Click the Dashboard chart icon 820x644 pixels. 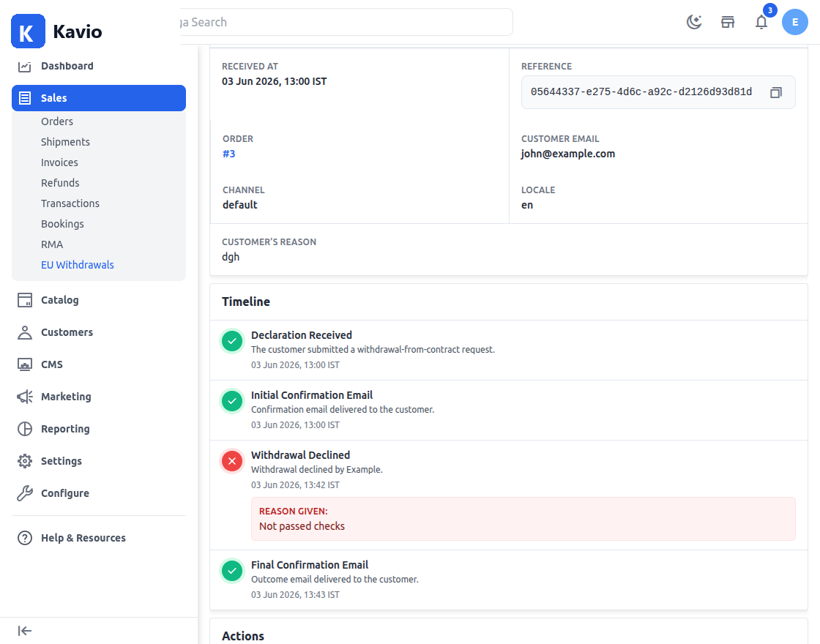[25, 67]
